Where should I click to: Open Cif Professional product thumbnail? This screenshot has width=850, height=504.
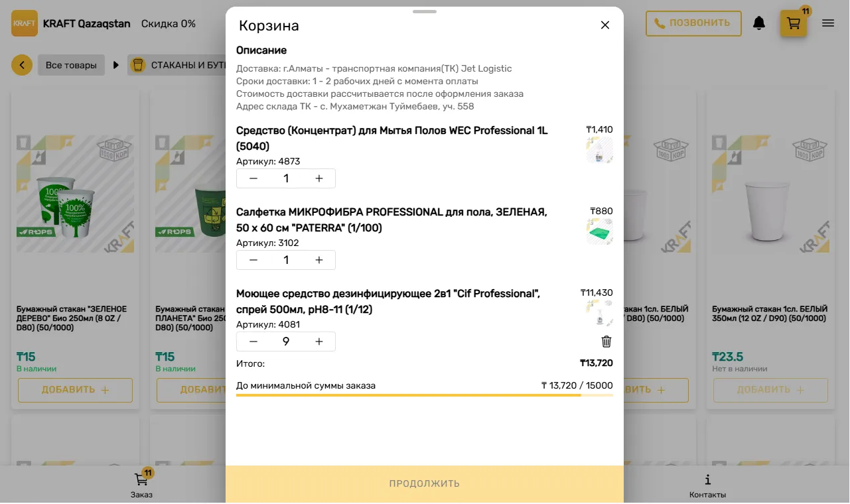[599, 314]
